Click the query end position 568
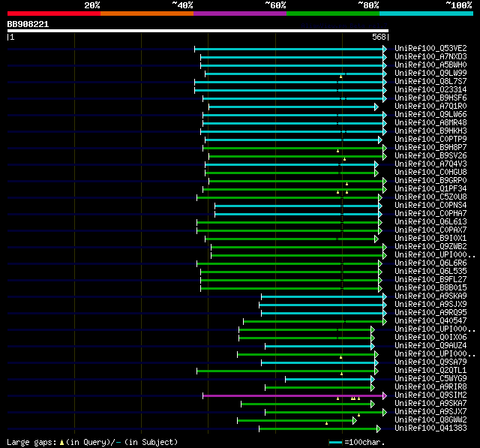The height and width of the screenshot is (448, 480). point(379,37)
